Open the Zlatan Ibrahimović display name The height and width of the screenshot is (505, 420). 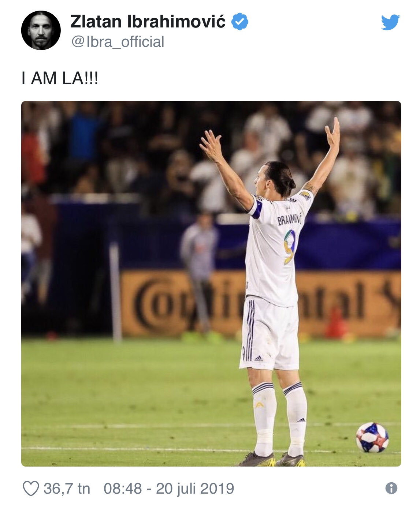tap(148, 22)
